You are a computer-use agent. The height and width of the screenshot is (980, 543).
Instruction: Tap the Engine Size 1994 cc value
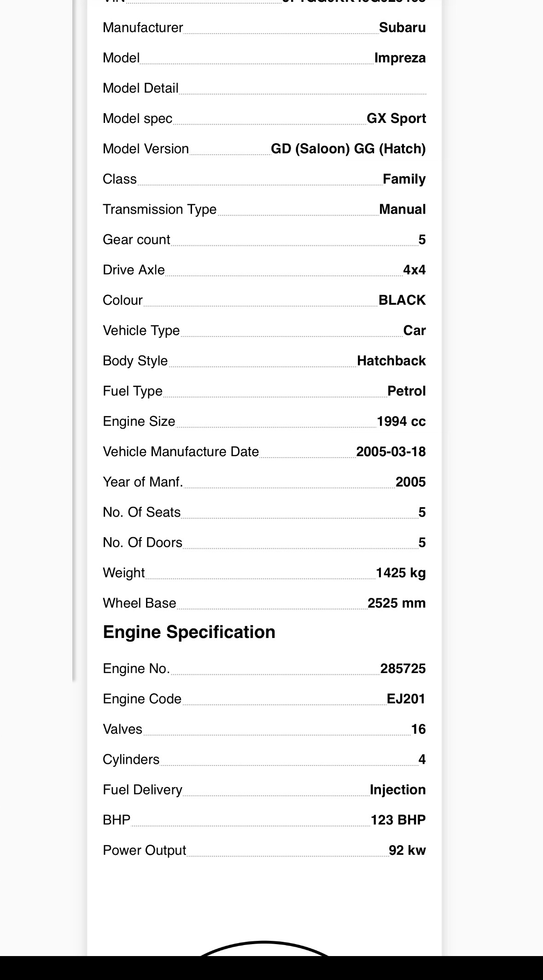(x=401, y=422)
